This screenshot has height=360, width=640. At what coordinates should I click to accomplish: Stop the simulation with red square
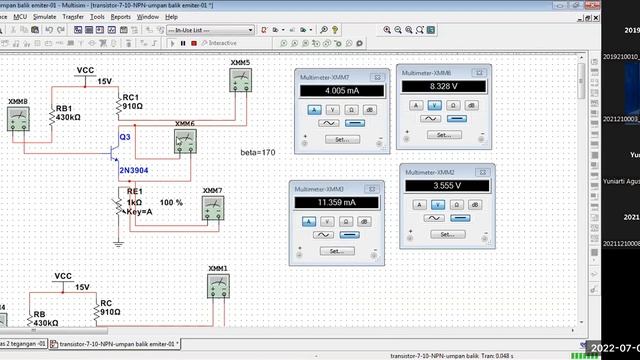[194, 43]
